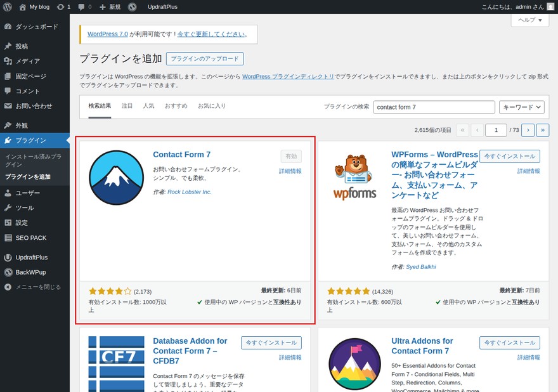Open 設定 settings menu
This screenshot has height=392, width=558.
[x=35, y=223]
